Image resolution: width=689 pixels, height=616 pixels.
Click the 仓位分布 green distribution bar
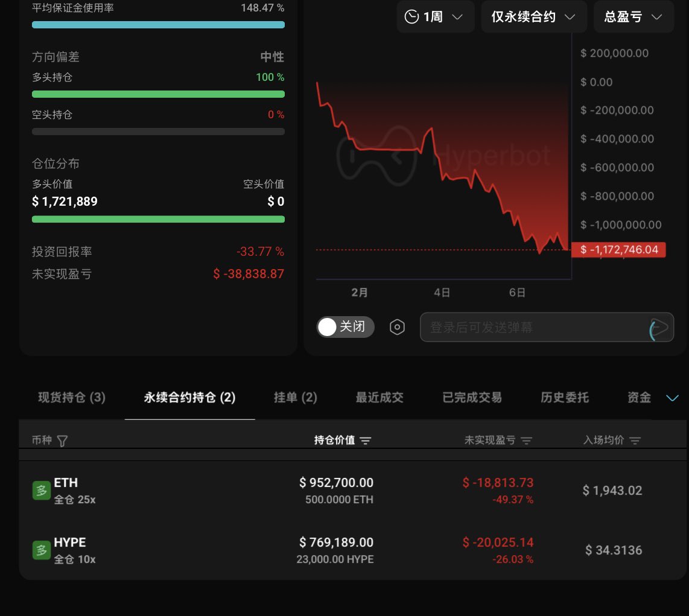click(158, 219)
